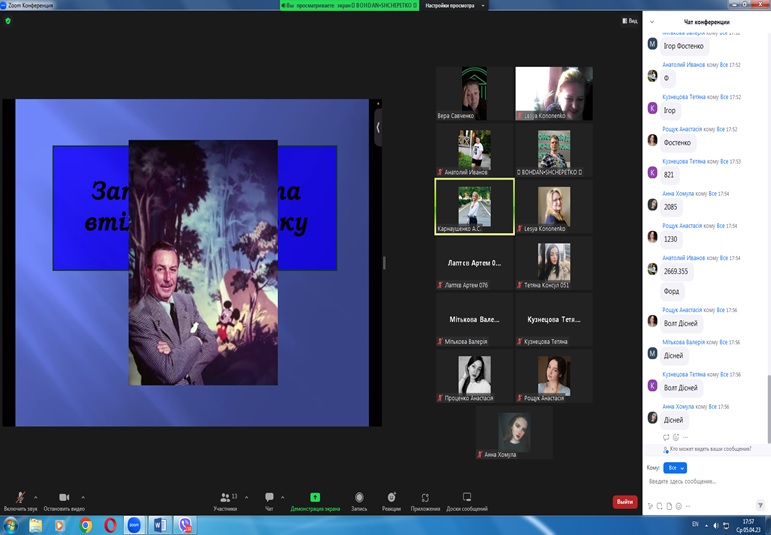
Task: Select Проценко Анастасія tile
Action: (x=474, y=376)
